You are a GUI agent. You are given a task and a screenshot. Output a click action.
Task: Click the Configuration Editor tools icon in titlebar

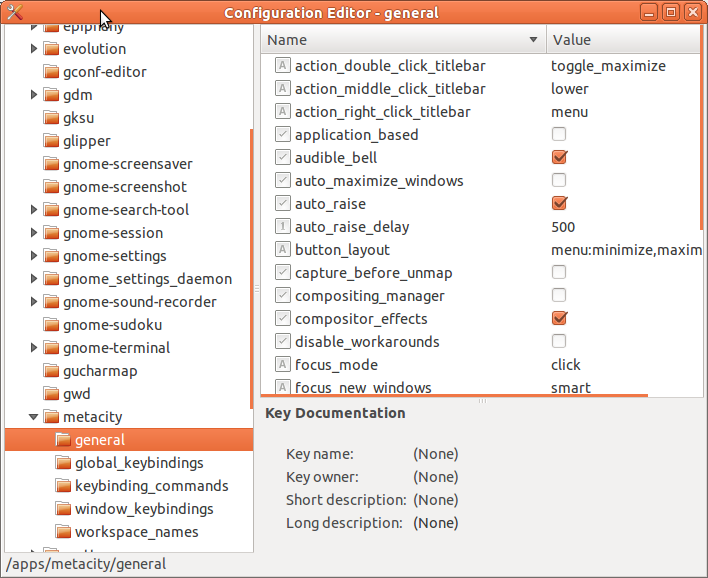(x=15, y=12)
